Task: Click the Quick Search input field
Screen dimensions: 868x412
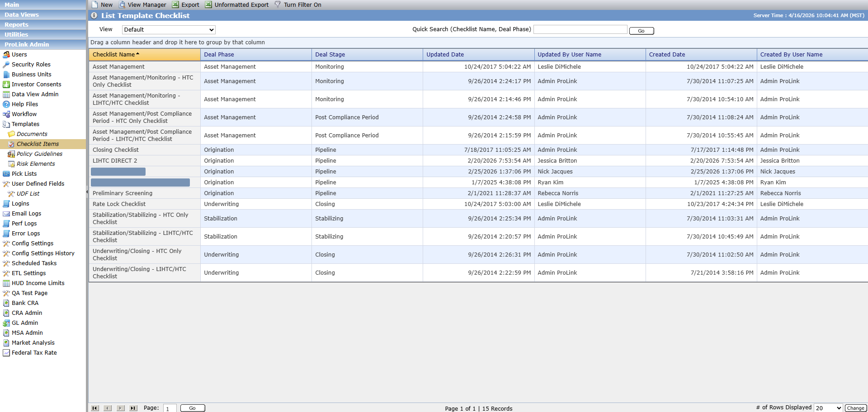Action: [580, 29]
